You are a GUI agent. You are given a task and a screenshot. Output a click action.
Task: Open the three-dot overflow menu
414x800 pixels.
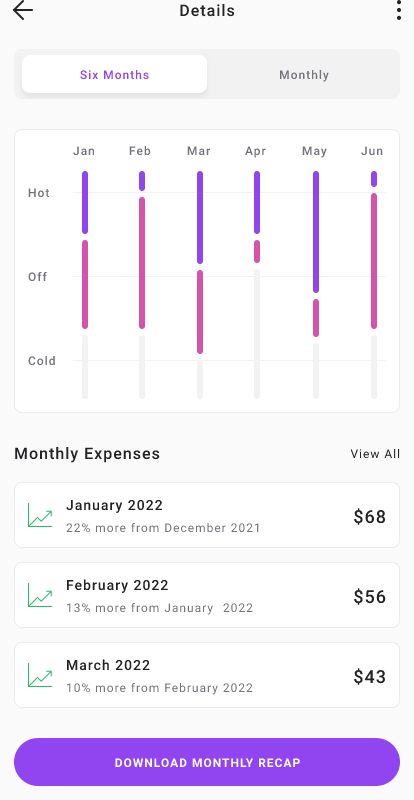click(x=399, y=11)
